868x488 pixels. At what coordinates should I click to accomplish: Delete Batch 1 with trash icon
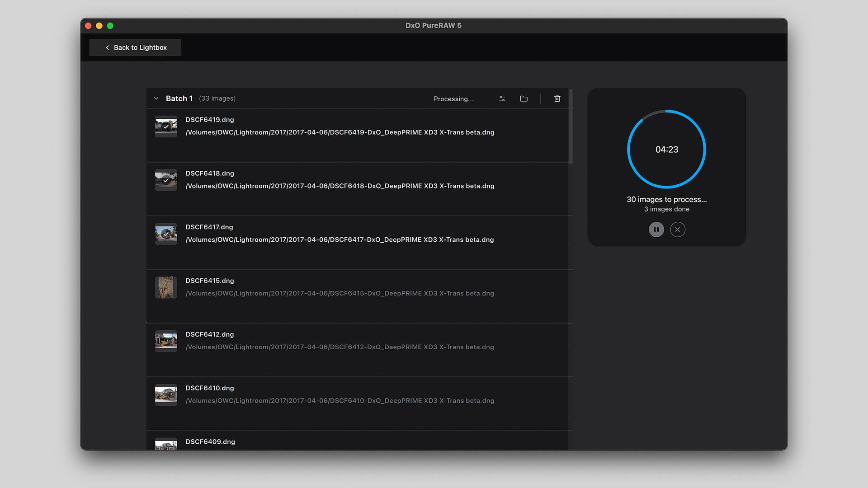(x=557, y=99)
